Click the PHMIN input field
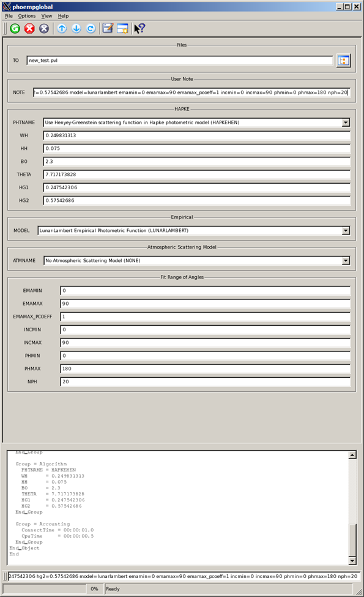The width and height of the screenshot is (364, 597). [205, 355]
